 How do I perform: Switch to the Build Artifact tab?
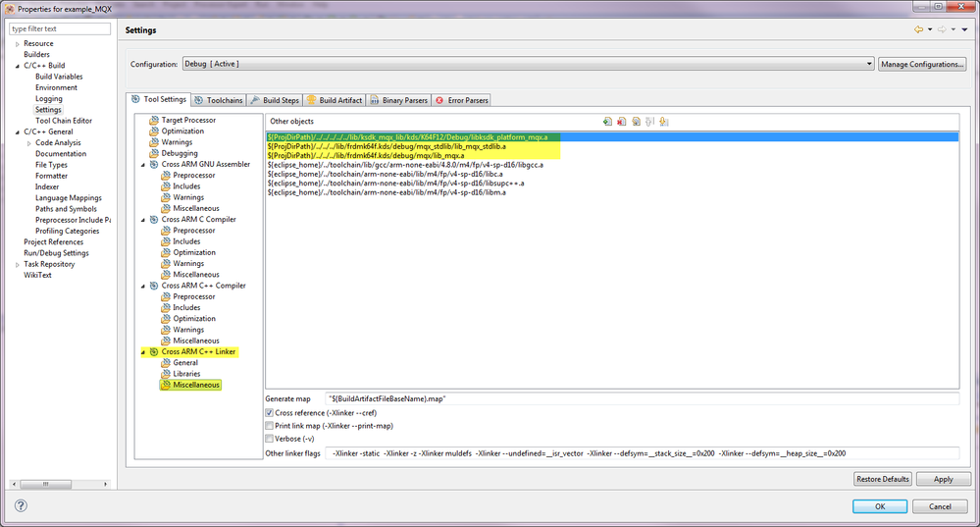click(x=335, y=100)
